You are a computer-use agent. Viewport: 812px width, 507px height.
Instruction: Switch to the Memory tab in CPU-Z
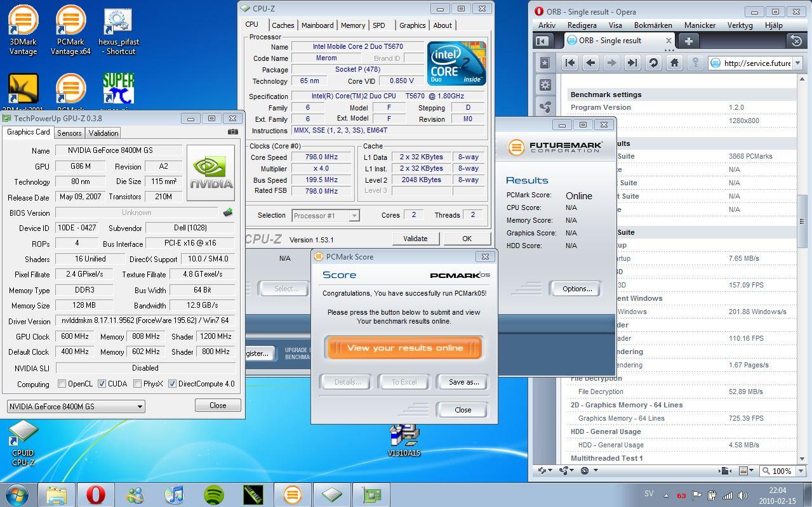(353, 25)
